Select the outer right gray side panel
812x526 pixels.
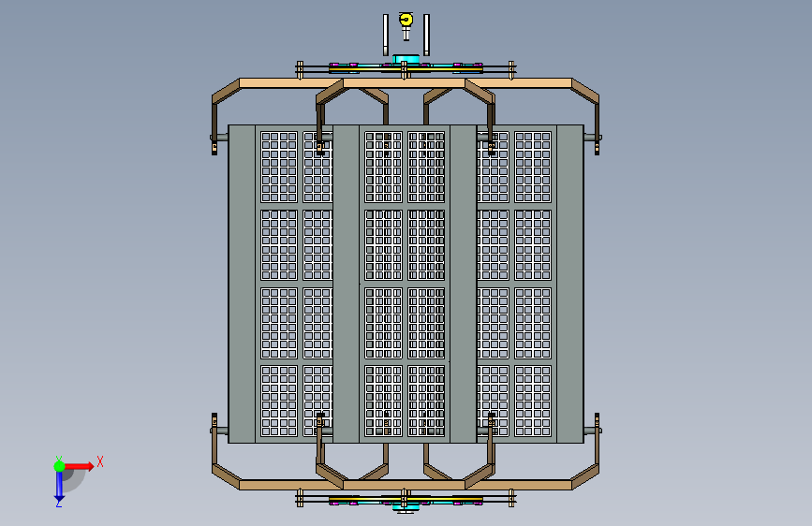coord(570,284)
